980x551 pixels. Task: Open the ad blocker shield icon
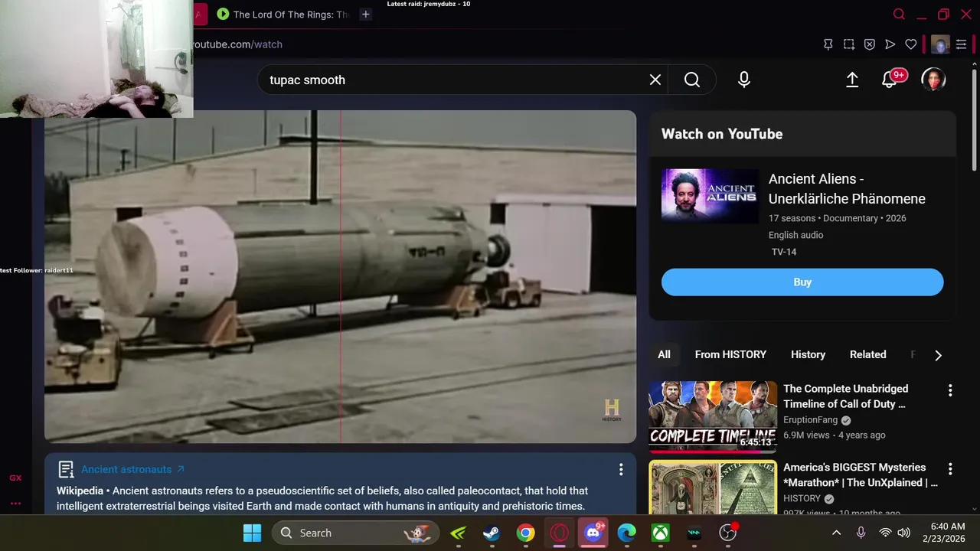click(870, 44)
